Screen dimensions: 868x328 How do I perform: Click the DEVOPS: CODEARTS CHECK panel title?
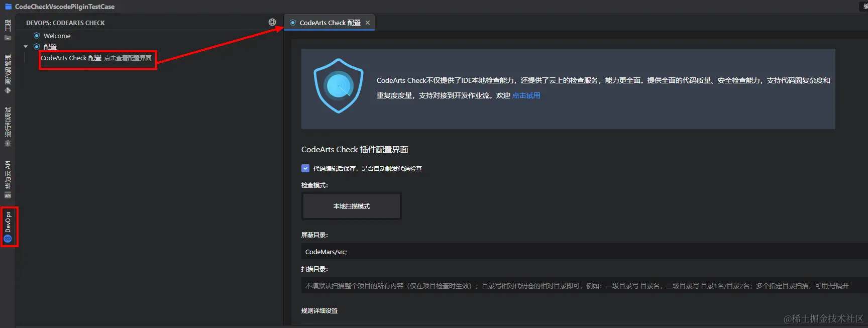tap(65, 23)
